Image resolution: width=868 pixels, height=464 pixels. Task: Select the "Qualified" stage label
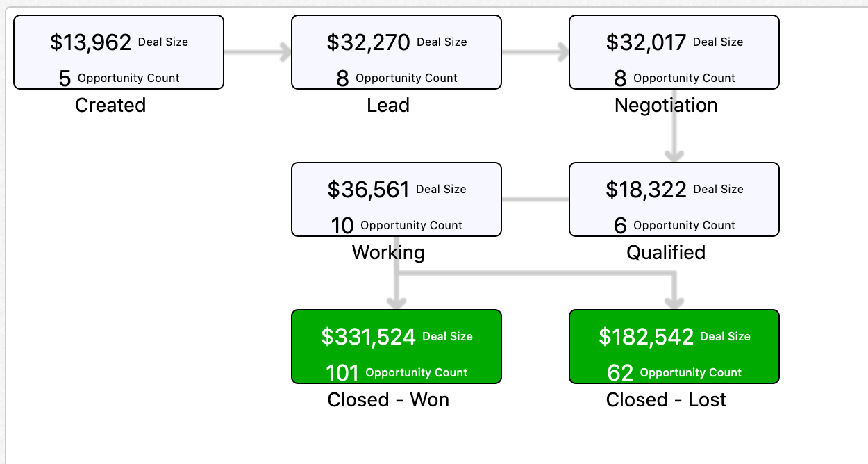pyautogui.click(x=666, y=252)
